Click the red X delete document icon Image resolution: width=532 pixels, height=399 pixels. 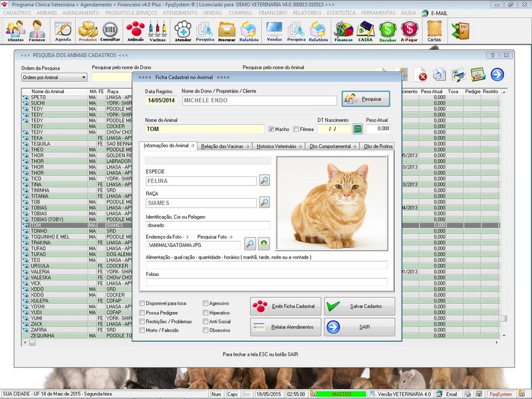pos(421,75)
